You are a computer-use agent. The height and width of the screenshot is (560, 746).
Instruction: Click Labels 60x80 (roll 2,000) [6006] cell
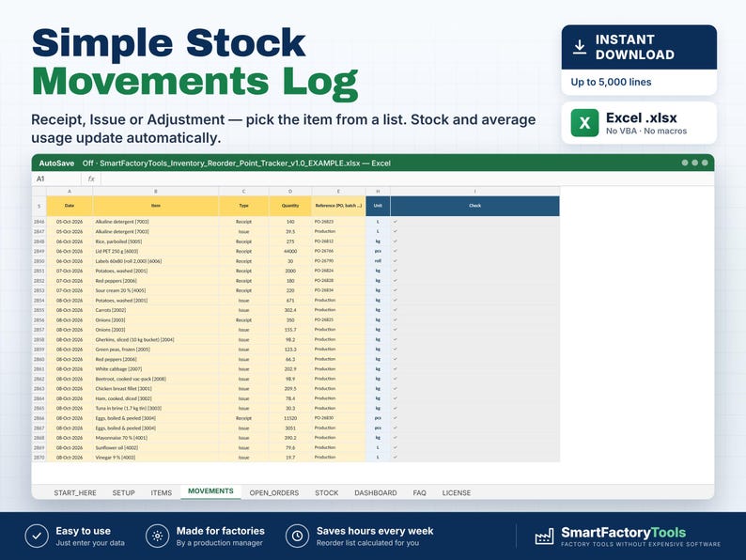tap(156, 261)
